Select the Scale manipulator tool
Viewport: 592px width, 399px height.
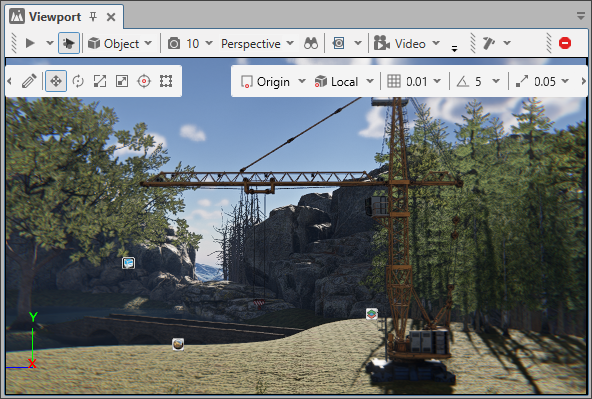tap(100, 81)
